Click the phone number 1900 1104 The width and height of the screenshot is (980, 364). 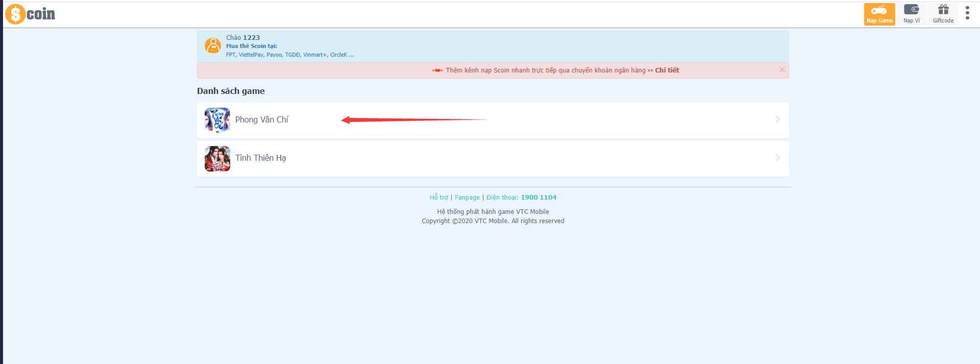pyautogui.click(x=538, y=197)
